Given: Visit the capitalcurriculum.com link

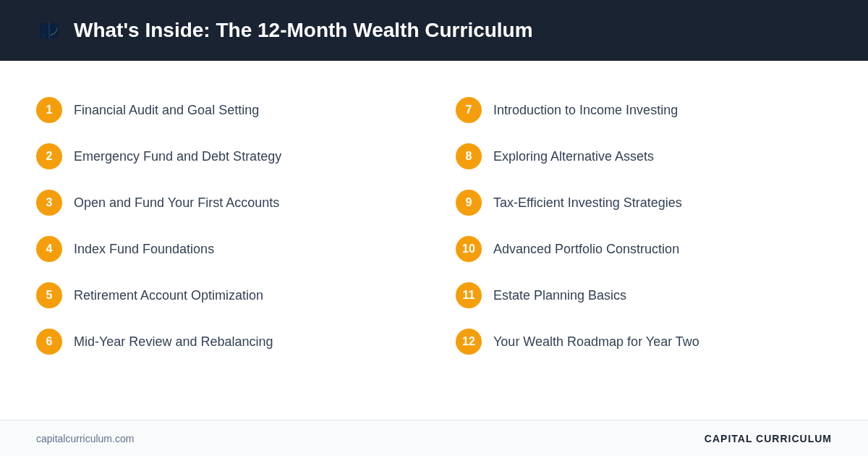Looking at the screenshot, I should (x=85, y=439).
